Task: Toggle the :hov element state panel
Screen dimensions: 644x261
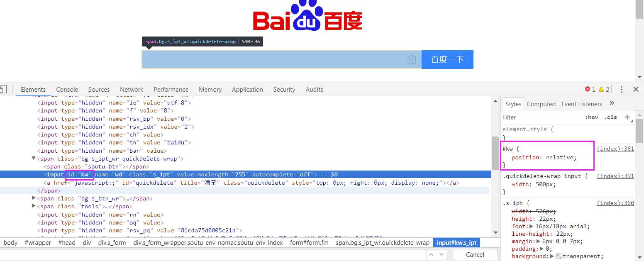Action: pos(591,117)
